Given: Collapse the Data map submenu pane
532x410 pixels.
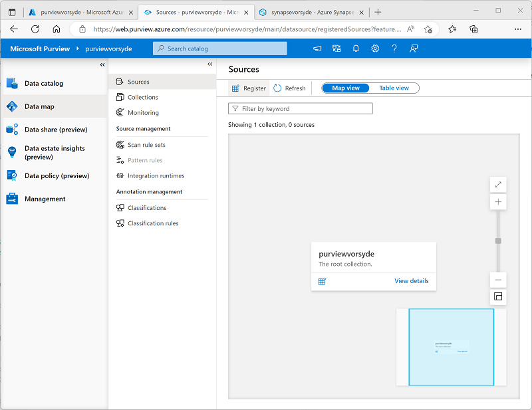Looking at the screenshot, I should pos(210,64).
